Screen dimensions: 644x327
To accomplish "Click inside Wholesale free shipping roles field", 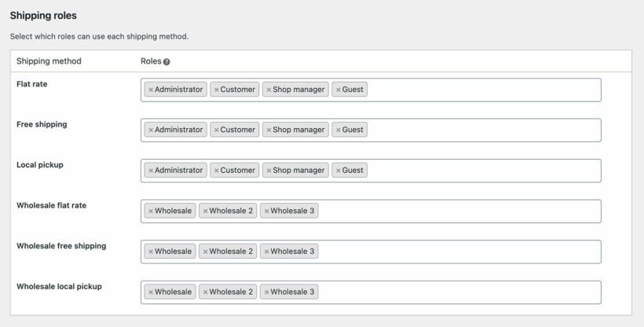I will click(456, 252).
